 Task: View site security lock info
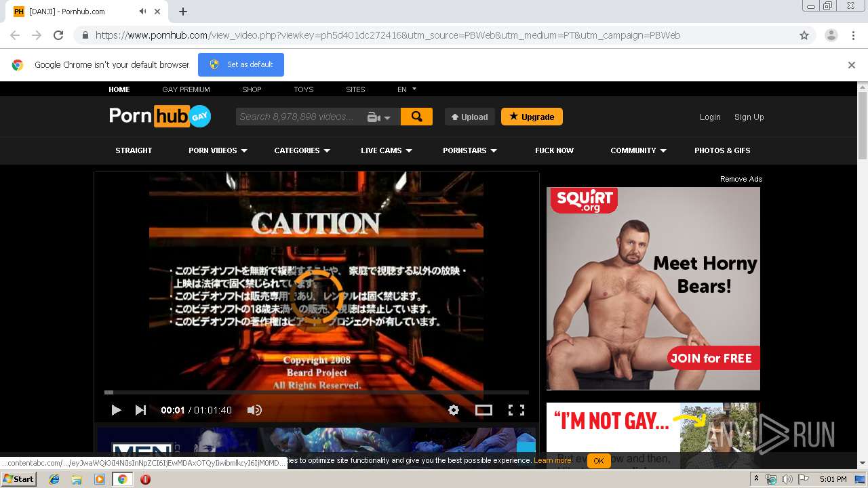pyautogui.click(x=85, y=35)
